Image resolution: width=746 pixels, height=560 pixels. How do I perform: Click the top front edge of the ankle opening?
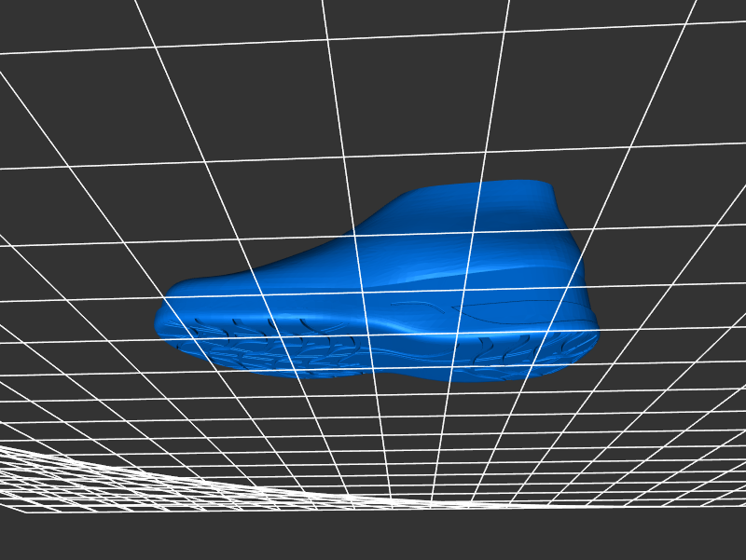point(410,196)
